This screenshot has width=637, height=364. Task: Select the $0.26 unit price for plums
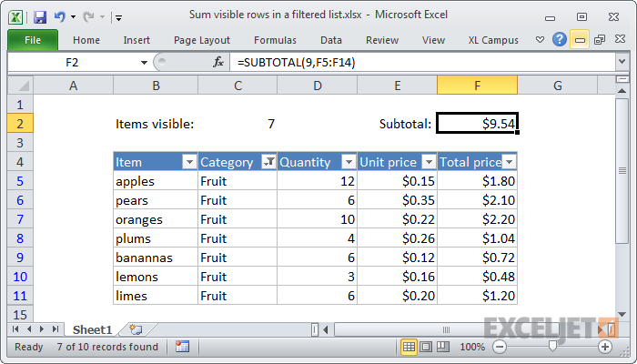(x=398, y=238)
